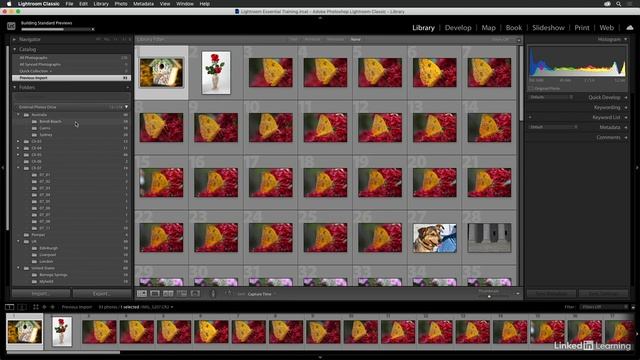
Task: Open the Web module
Action: [x=607, y=28]
